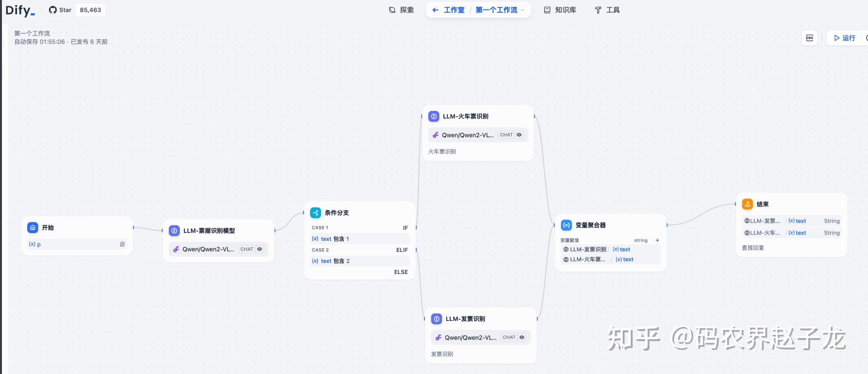Click the ENV environment variables icon
Viewport: 868px width, 374px height.
coord(809,38)
